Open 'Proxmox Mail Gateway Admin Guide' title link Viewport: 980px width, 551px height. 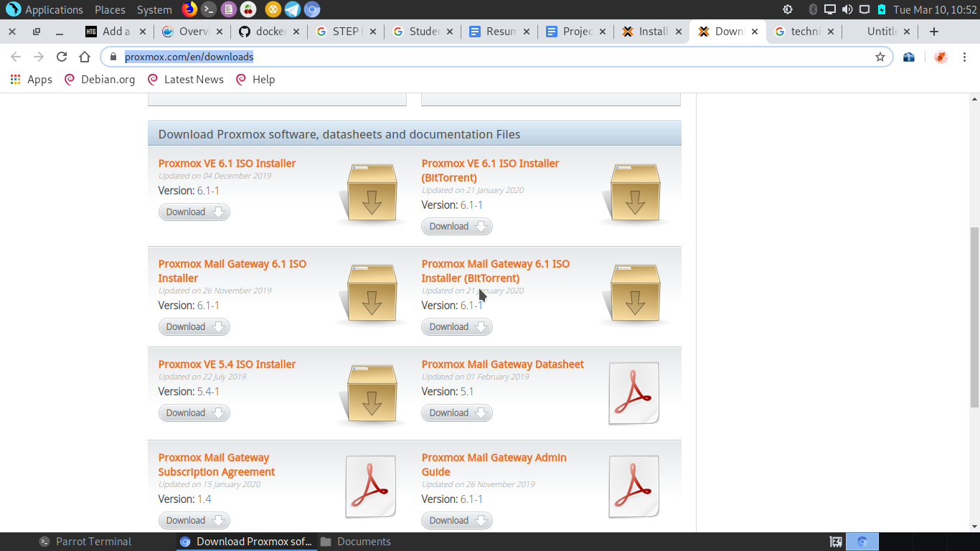tap(494, 465)
